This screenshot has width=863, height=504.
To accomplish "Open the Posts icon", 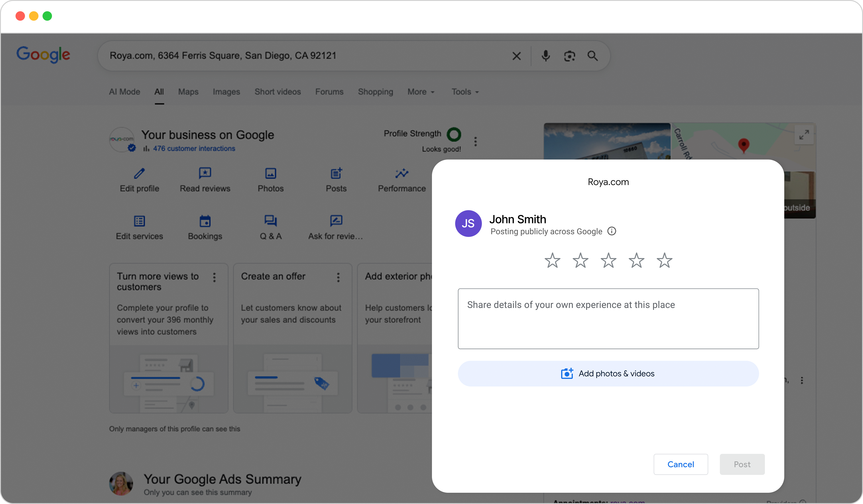I will pos(336,173).
